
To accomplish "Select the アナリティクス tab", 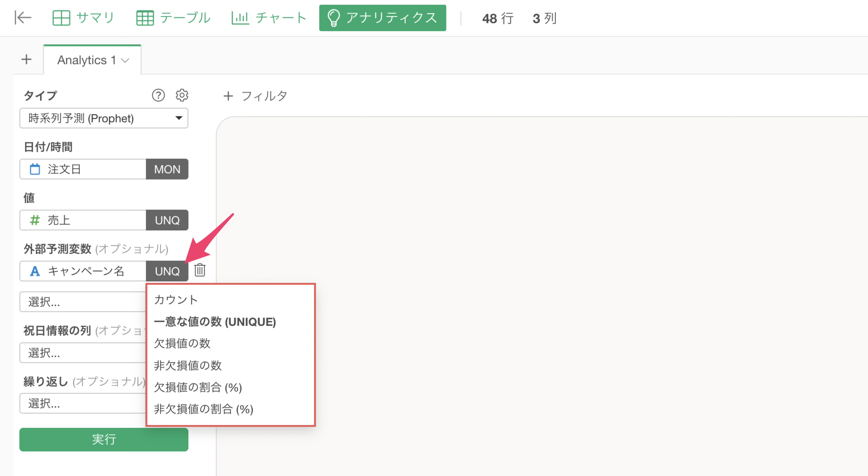I will pos(383,18).
